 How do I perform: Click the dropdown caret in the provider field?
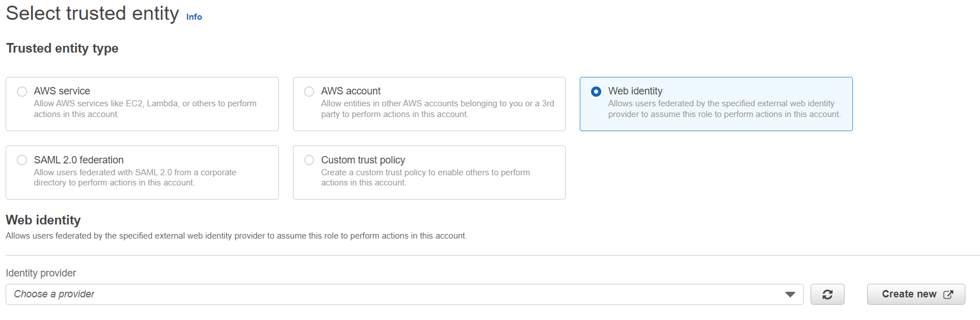[790, 295]
